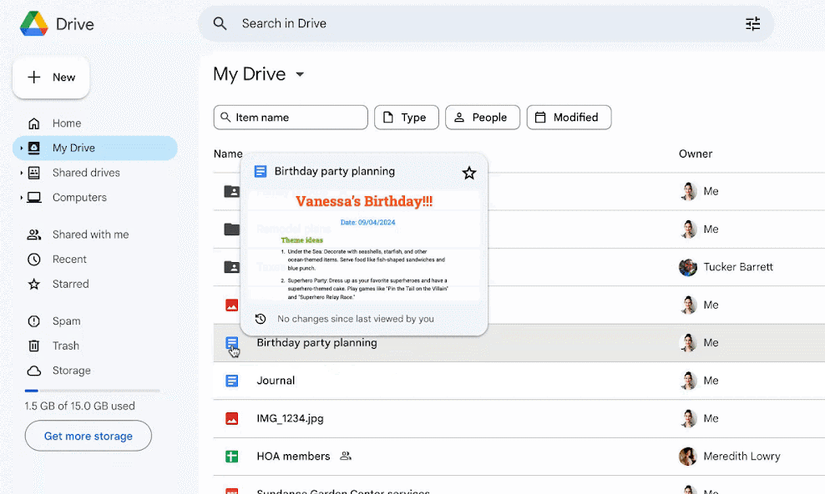Click Docs icon in preview card header
The image size is (825, 494).
(260, 172)
